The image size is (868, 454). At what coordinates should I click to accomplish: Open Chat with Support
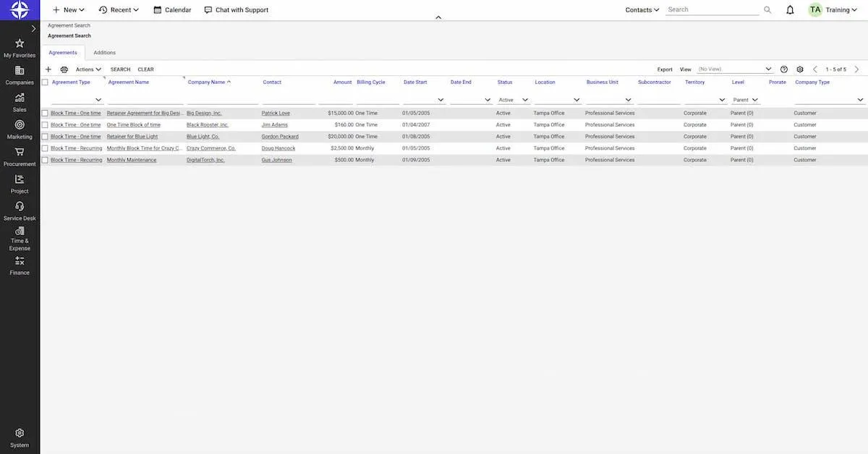236,10
